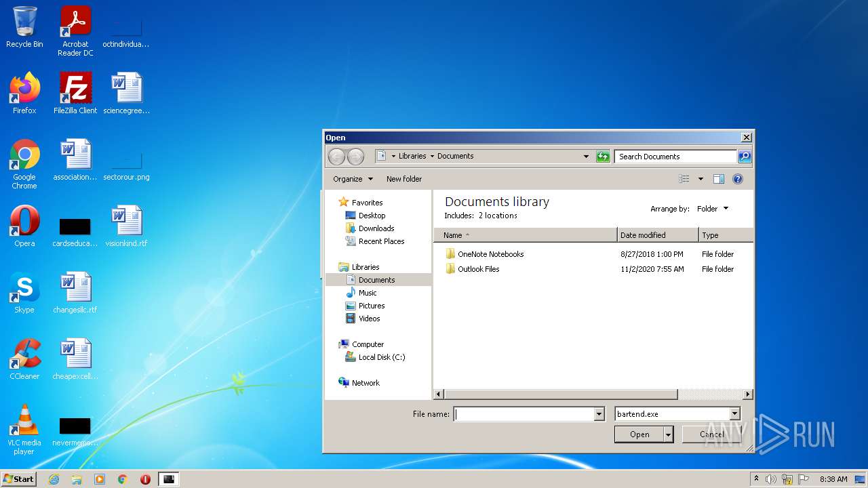Image resolution: width=868 pixels, height=488 pixels.
Task: Click the "2 locations" link
Action: click(x=498, y=216)
